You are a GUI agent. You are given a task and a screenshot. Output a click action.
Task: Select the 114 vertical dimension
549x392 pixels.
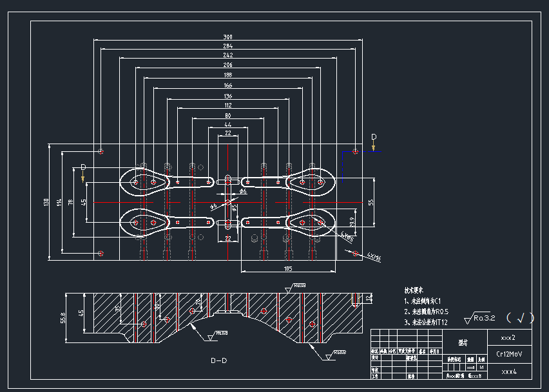(59, 202)
